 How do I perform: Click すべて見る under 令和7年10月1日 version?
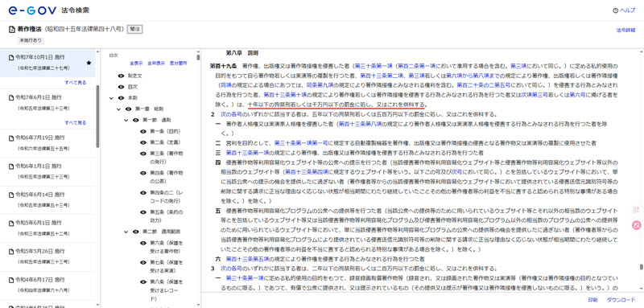[76, 83]
